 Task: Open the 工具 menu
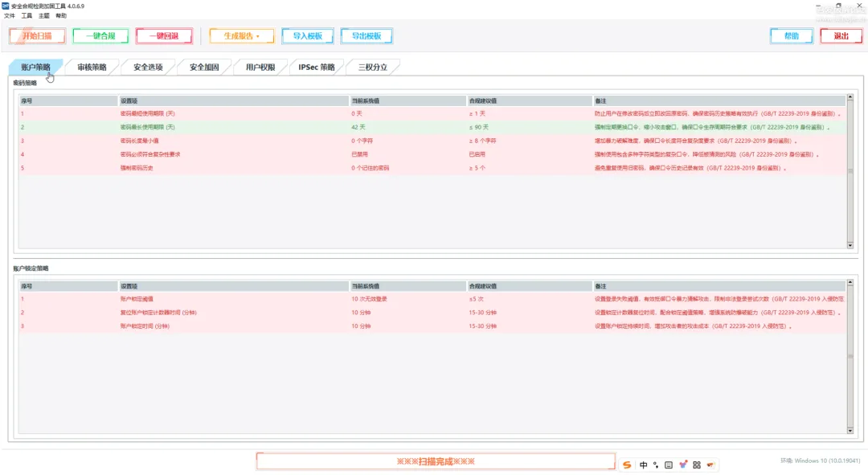click(27, 16)
